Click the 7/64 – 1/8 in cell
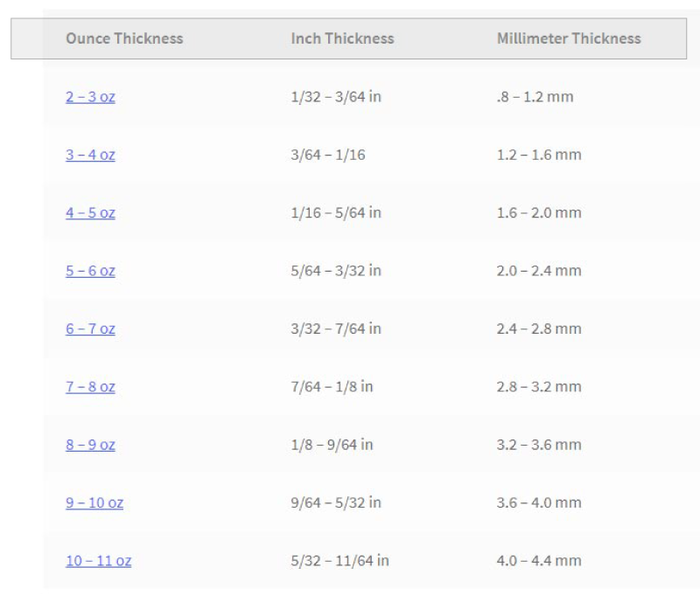The image size is (700, 602). point(331,387)
